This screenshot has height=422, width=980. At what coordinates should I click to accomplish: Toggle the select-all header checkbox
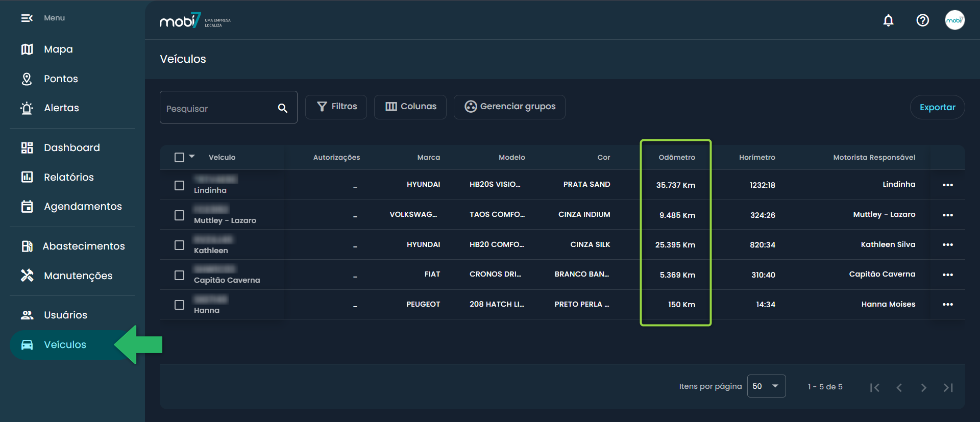click(x=179, y=157)
